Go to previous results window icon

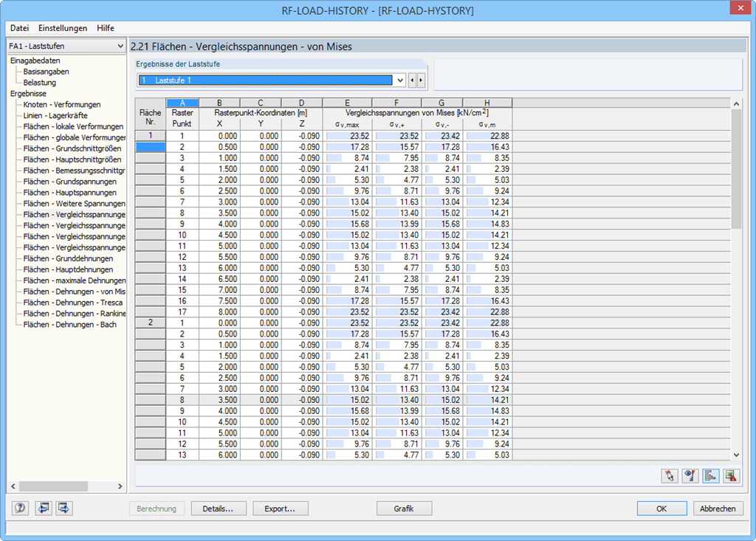[x=44, y=508]
